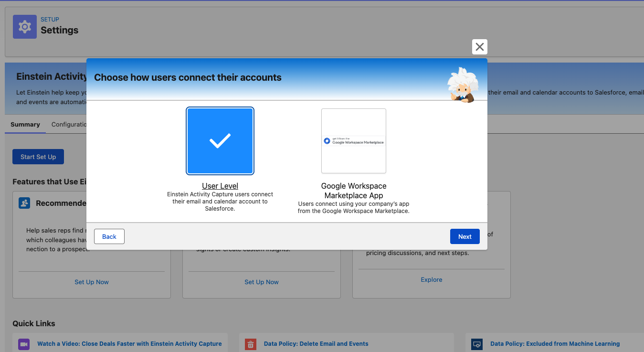Click the Setup gear icon
Screen dimensions: 644x352
(25, 27)
